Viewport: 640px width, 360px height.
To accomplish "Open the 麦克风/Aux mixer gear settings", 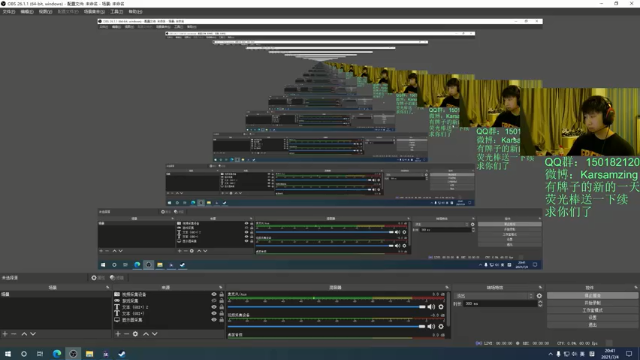I will click(441, 307).
